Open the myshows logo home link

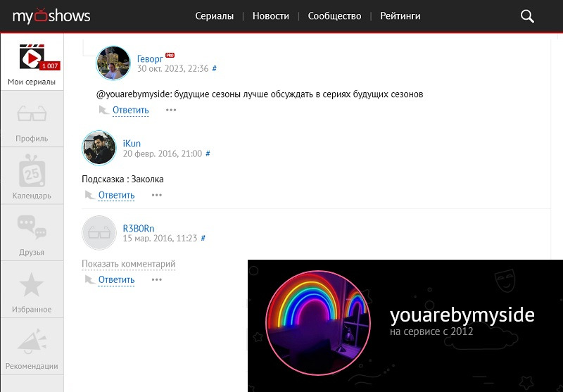point(51,15)
